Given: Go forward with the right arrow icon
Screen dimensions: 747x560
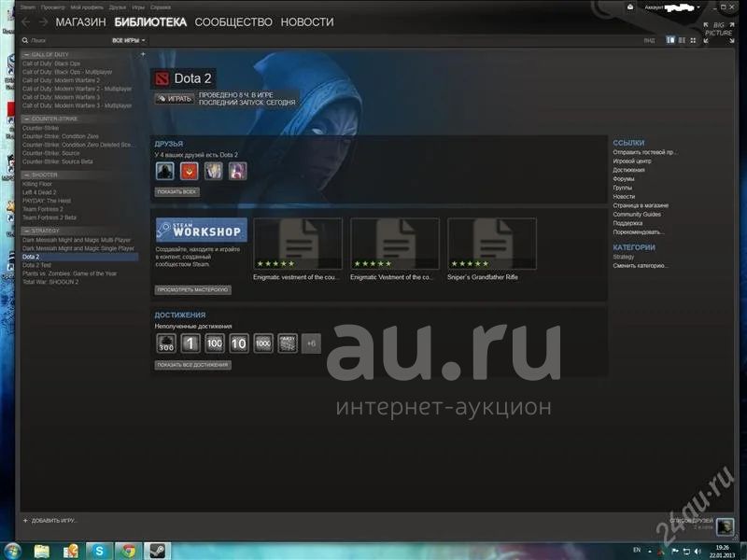Looking at the screenshot, I should 43,21.
